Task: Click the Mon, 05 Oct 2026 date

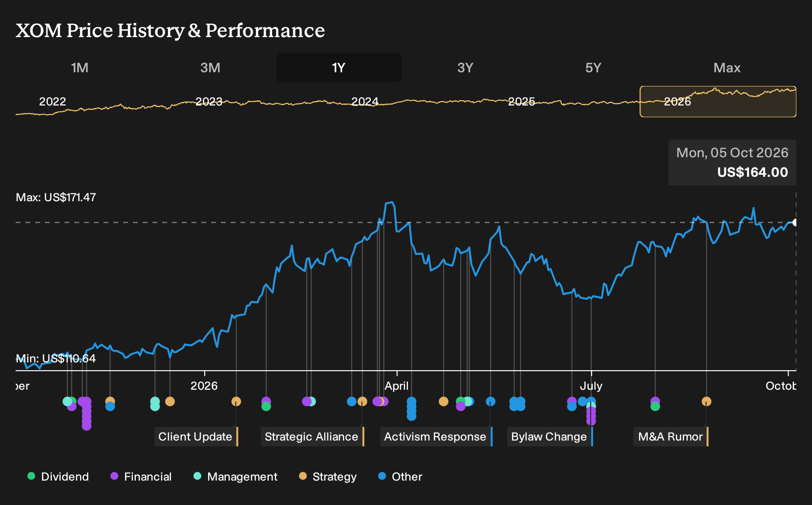Action: (x=732, y=153)
